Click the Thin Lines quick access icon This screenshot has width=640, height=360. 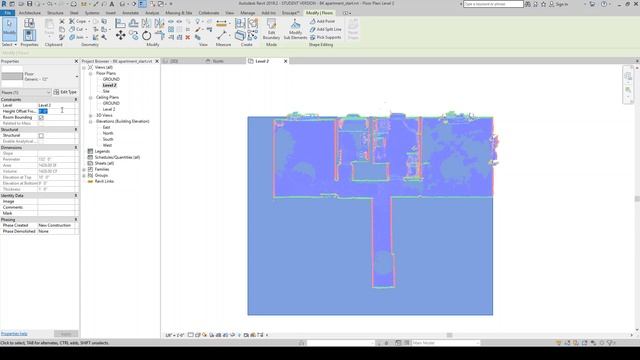(142, 4)
